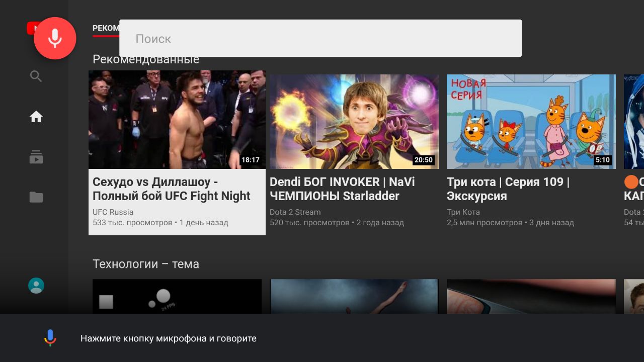This screenshot has width=644, height=362.
Task: Select title Сехудо vs Диллашоу - Полный бой
Action: pos(172,189)
